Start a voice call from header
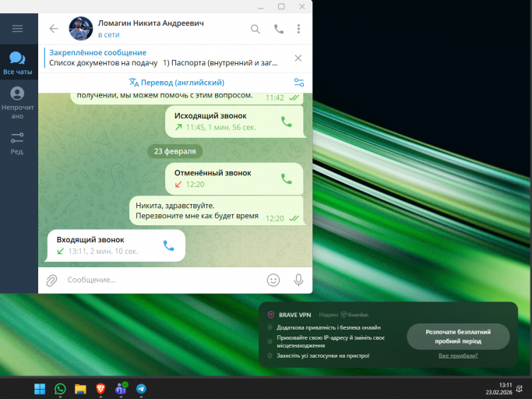Image resolution: width=532 pixels, height=399 pixels. click(279, 29)
